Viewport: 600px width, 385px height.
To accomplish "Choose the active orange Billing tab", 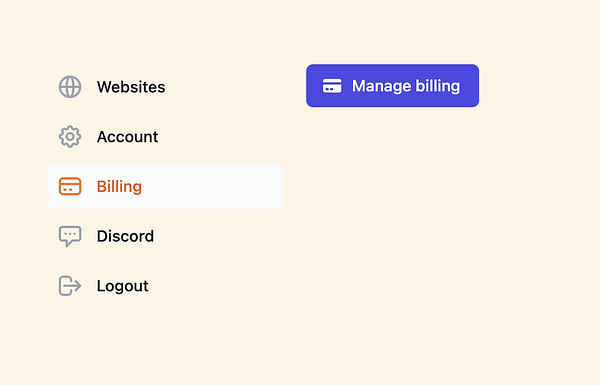I will click(165, 186).
